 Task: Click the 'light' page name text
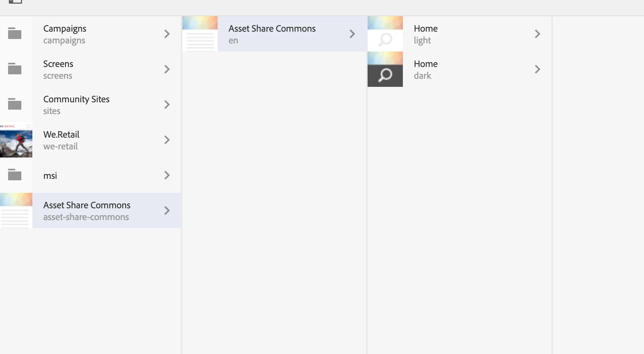[422, 40]
